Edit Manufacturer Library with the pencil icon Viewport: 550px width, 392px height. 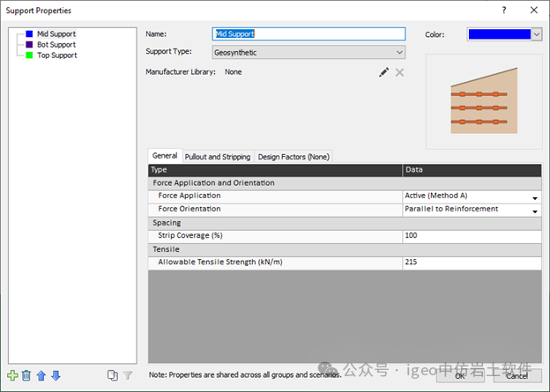coord(384,72)
